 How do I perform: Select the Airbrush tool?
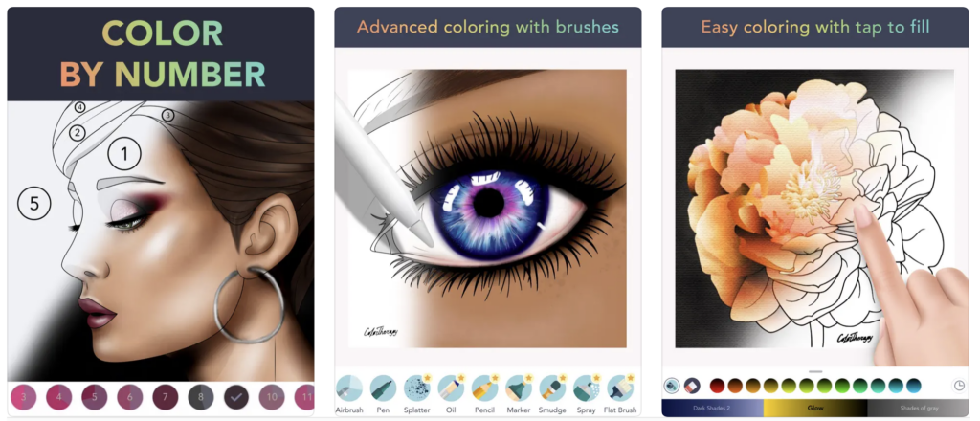tap(348, 388)
